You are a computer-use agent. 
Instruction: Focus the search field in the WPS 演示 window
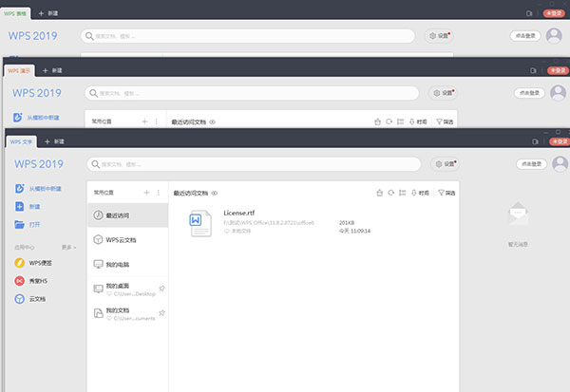tap(252, 93)
